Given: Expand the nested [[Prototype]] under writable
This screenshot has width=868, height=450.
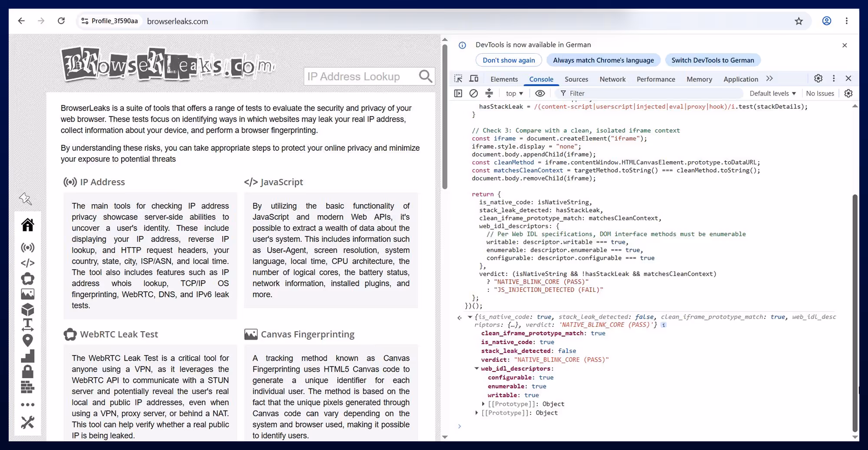Looking at the screenshot, I should [x=483, y=404].
